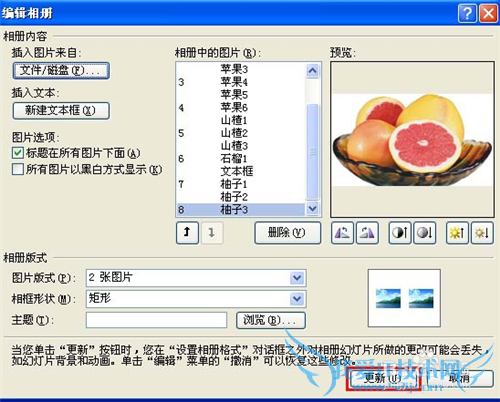Open the dialog Help question-mark button
The height and width of the screenshot is (402, 500).
pyautogui.click(x=467, y=13)
